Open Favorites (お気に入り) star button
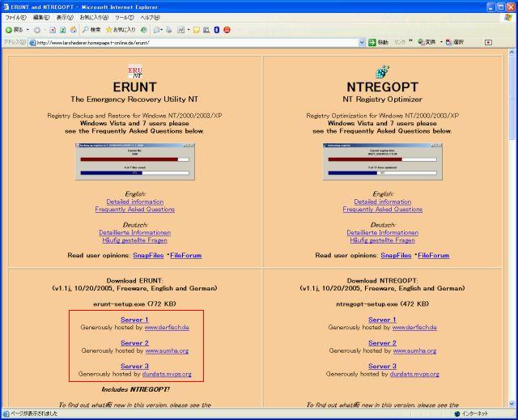 coord(121,29)
